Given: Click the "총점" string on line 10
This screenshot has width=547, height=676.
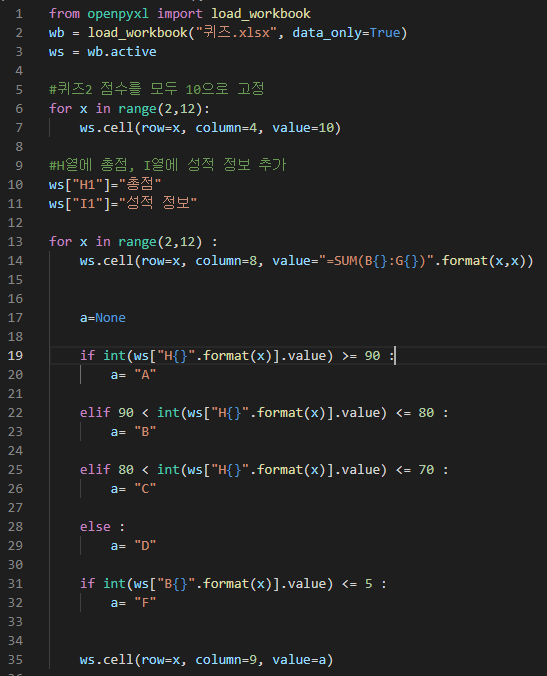Looking at the screenshot, I should click(140, 185).
